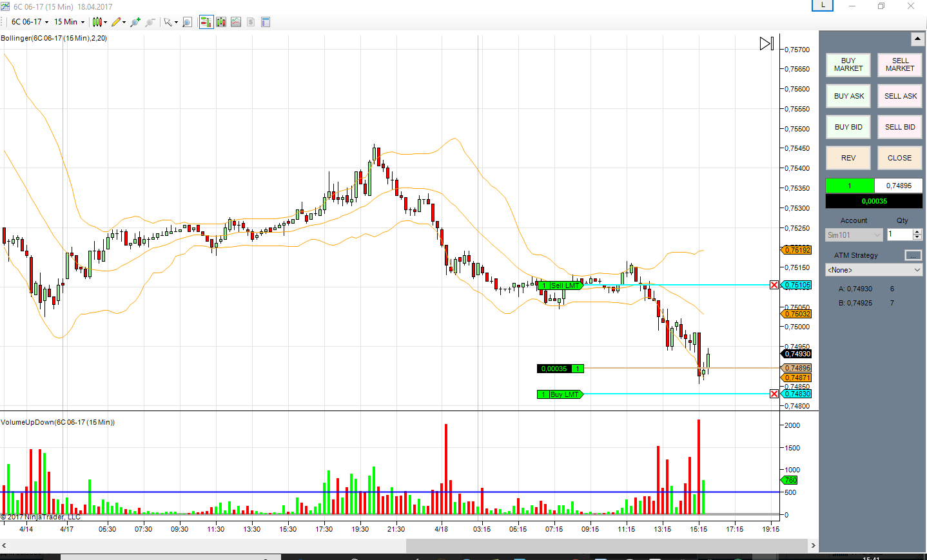Click the horizontal chart scrollbar thumb
The height and width of the screenshot is (560, 927).
pyautogui.click(x=606, y=545)
